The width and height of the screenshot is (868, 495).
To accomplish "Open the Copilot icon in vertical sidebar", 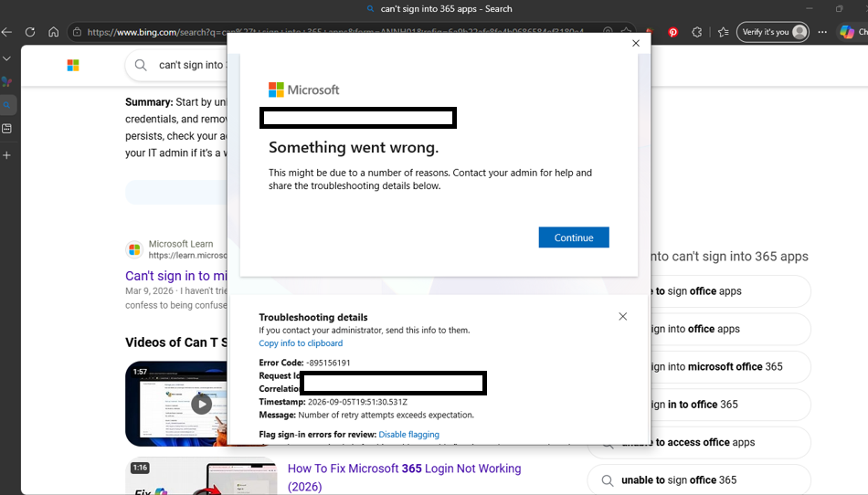I will [6, 82].
